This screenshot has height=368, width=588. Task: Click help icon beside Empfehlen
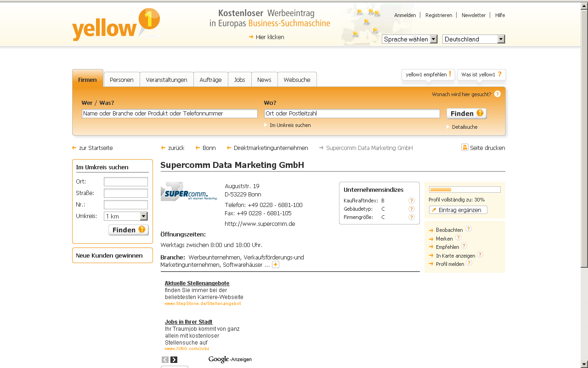pos(464,246)
